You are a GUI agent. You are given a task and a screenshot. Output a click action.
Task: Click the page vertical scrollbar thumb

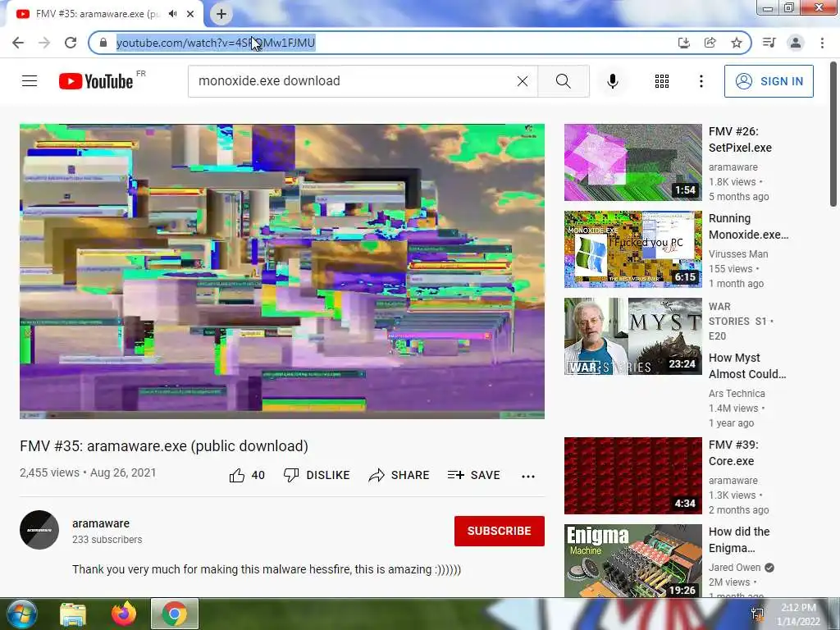[833, 134]
